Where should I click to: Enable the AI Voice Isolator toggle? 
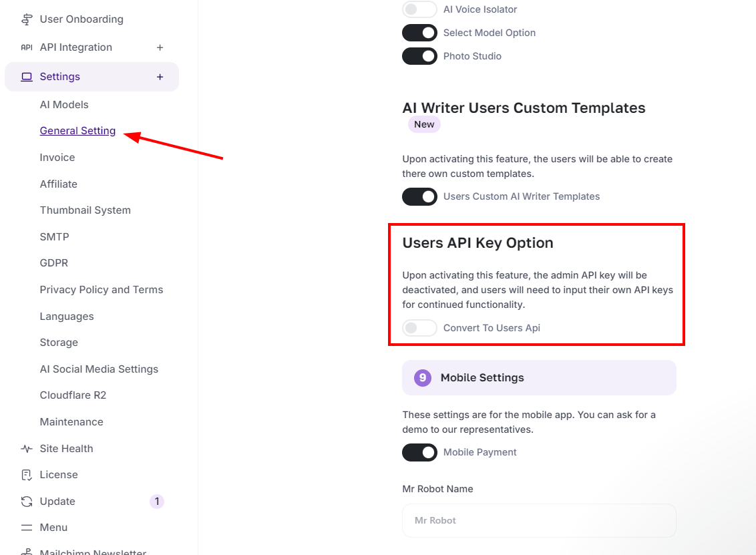coord(419,9)
